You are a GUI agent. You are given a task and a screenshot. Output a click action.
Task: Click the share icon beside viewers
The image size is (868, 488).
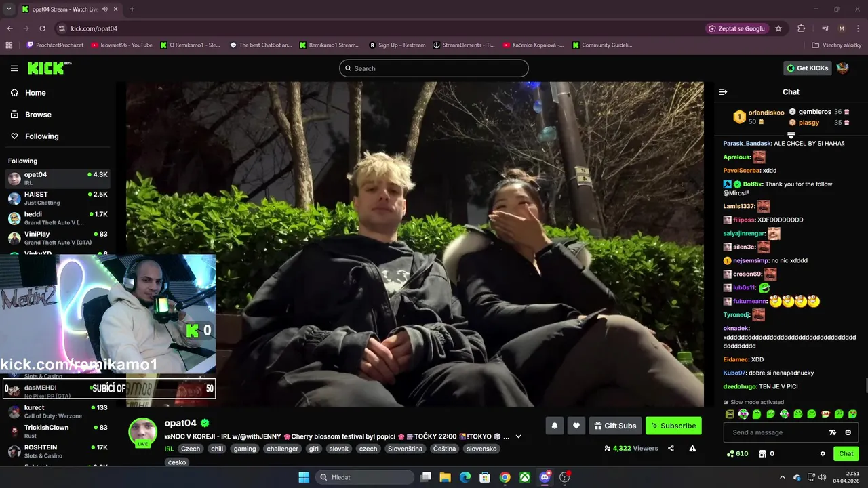coord(671,448)
